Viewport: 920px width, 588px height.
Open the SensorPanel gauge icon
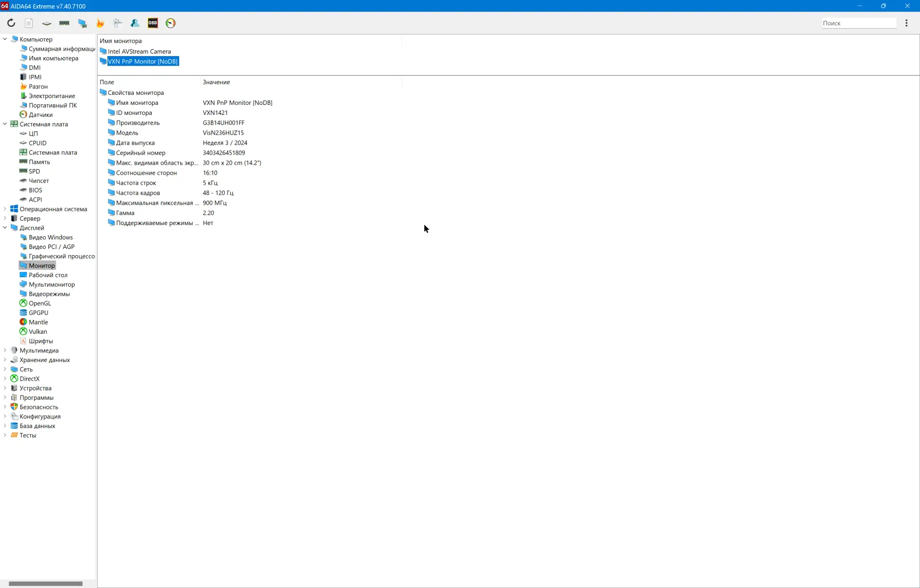click(171, 23)
